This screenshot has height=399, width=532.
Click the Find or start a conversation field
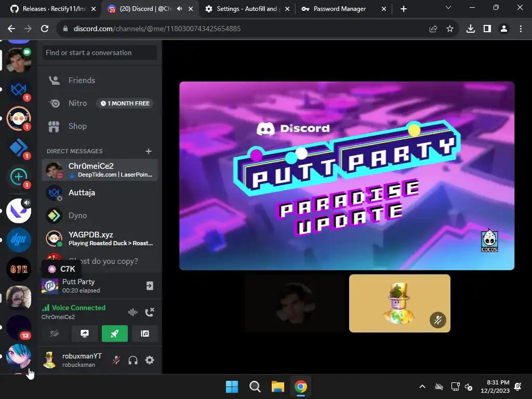coord(99,52)
